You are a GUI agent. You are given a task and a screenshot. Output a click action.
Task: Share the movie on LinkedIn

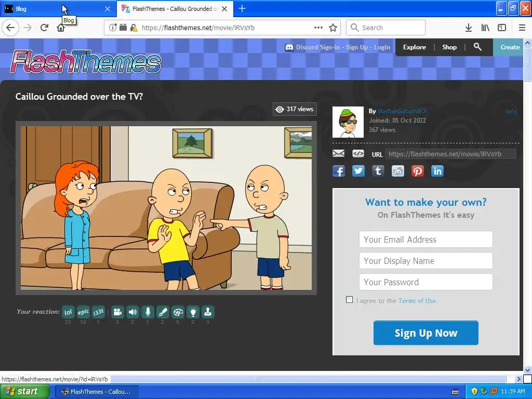[437, 171]
